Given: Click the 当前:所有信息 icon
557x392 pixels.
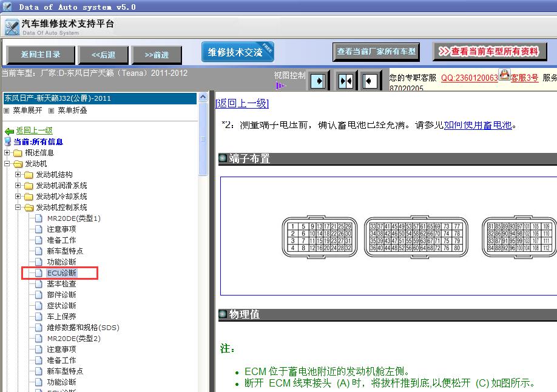Looking at the screenshot, I should [8, 142].
